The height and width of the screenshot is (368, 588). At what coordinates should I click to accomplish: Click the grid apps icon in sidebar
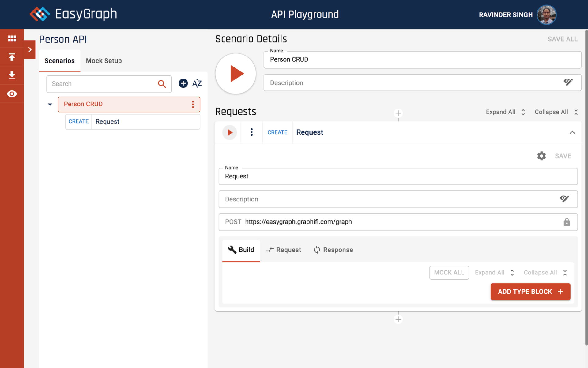click(x=12, y=38)
